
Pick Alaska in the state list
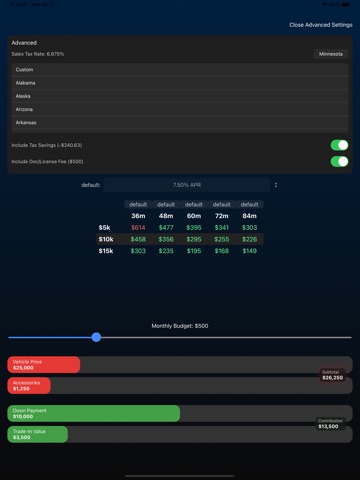[180, 96]
